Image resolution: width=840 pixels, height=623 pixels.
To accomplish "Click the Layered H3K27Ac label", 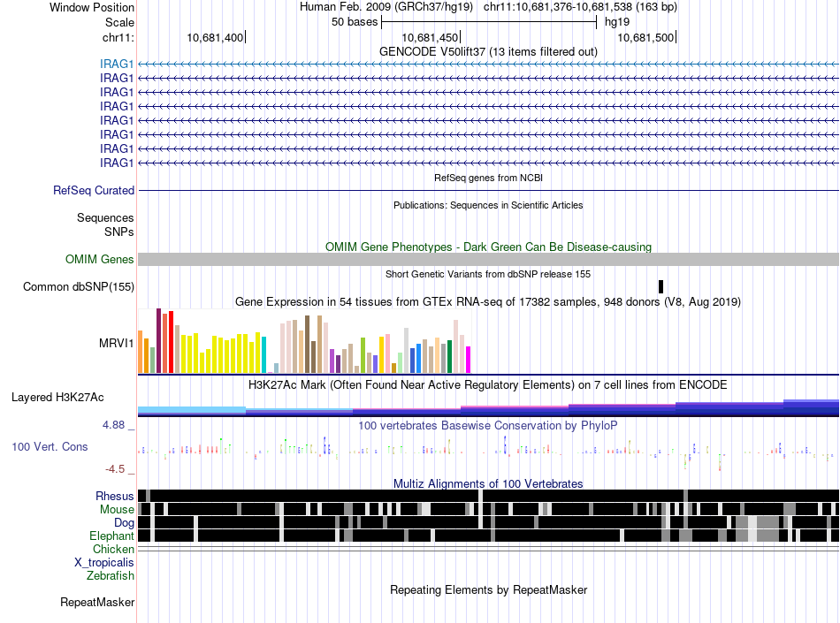I will (x=57, y=397).
